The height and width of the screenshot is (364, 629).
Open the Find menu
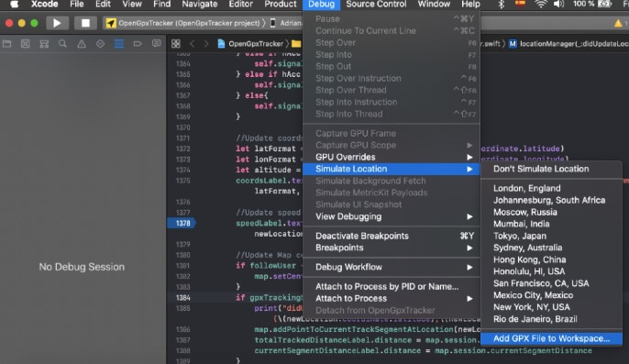coord(162,5)
